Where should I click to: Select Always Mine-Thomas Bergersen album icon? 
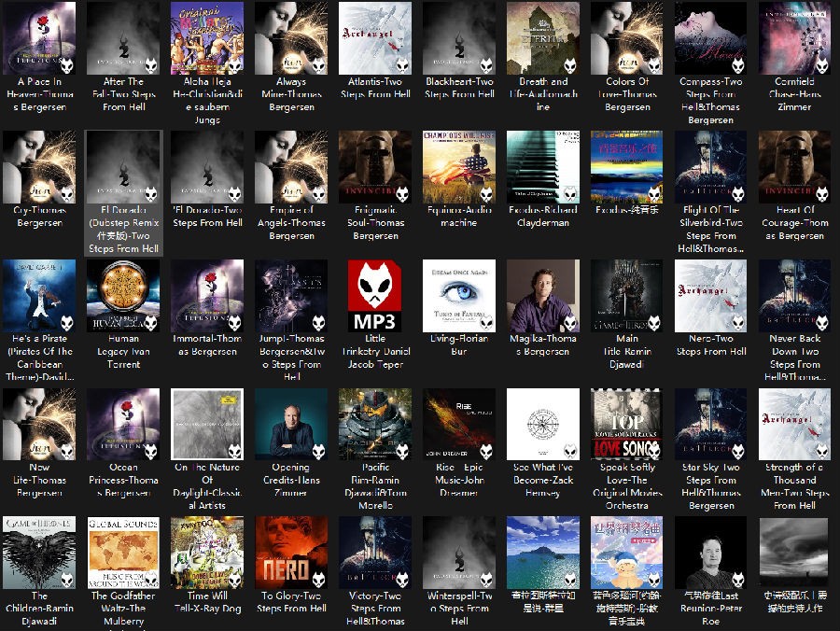click(x=291, y=38)
